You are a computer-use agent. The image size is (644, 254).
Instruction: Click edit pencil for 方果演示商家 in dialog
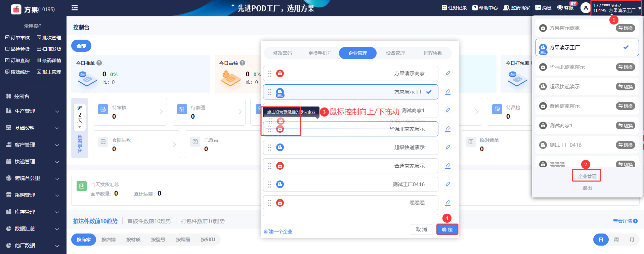(448, 73)
